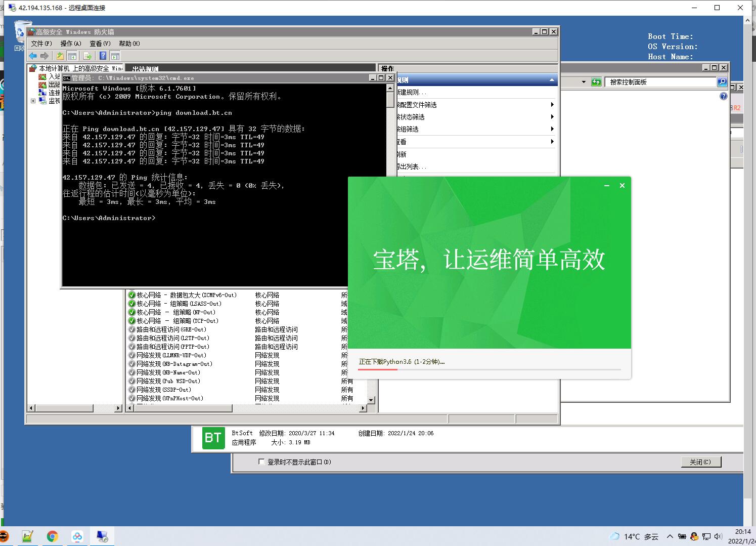Open the Help question mark toolbar icon
The image size is (756, 546).
[103, 56]
